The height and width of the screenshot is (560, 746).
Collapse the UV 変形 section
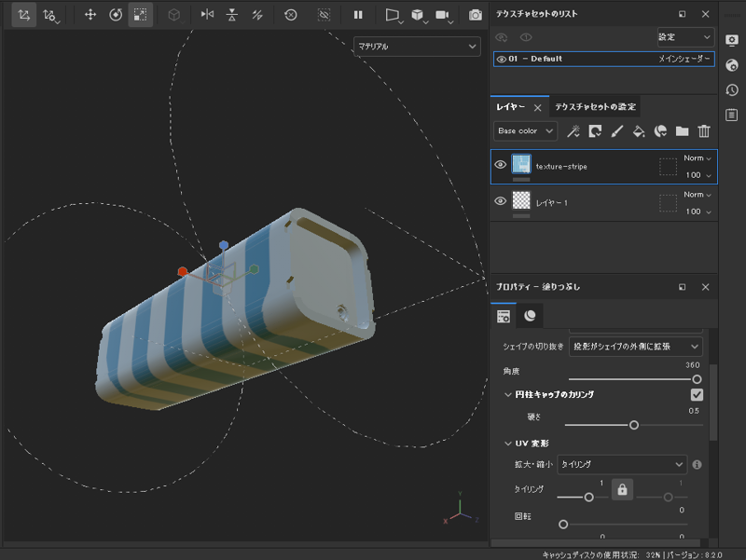tap(507, 444)
